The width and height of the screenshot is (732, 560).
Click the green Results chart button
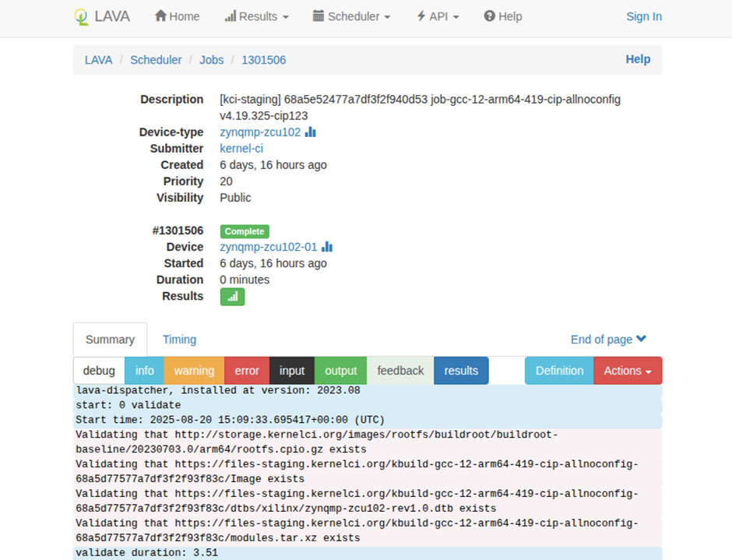(x=232, y=297)
